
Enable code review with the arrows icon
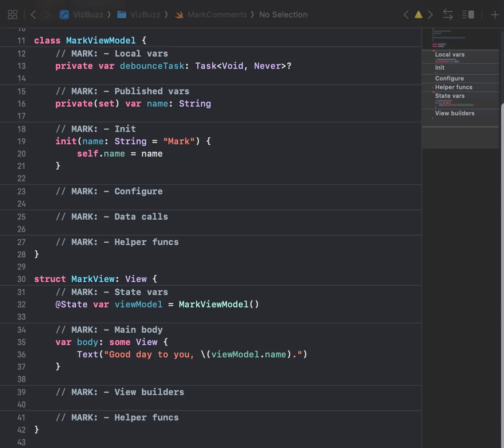coord(448,14)
